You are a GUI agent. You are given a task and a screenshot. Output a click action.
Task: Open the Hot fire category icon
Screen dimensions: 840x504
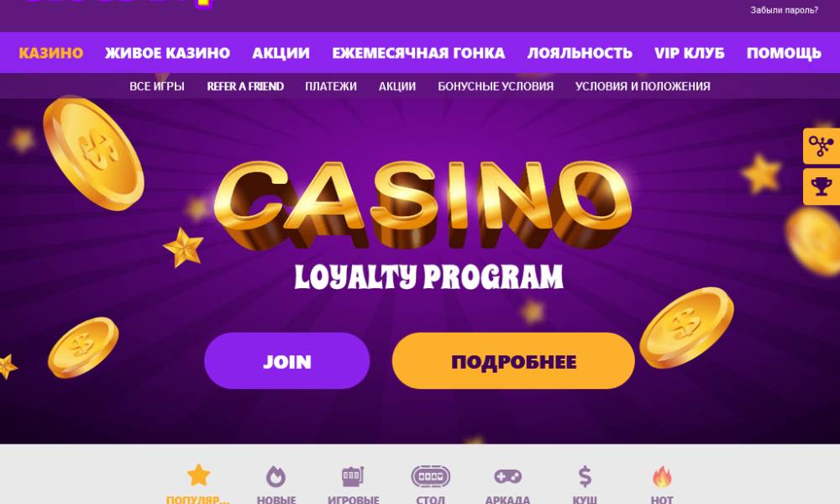tap(662, 476)
